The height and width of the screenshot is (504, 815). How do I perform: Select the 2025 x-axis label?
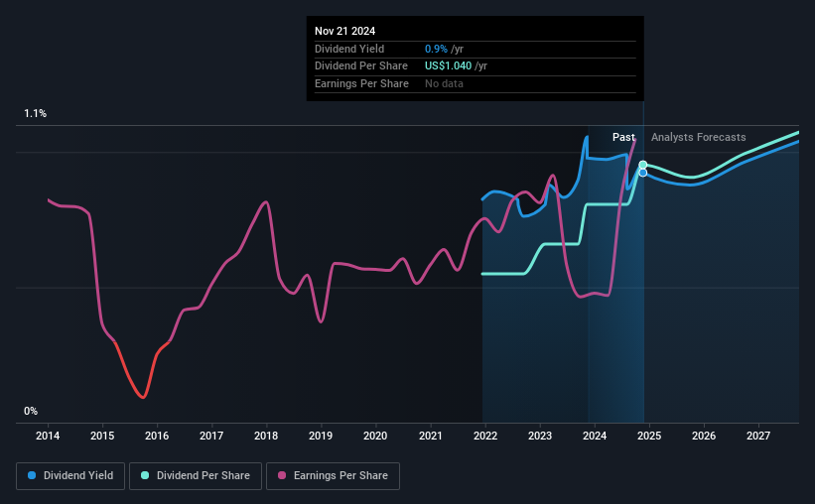[x=649, y=436]
